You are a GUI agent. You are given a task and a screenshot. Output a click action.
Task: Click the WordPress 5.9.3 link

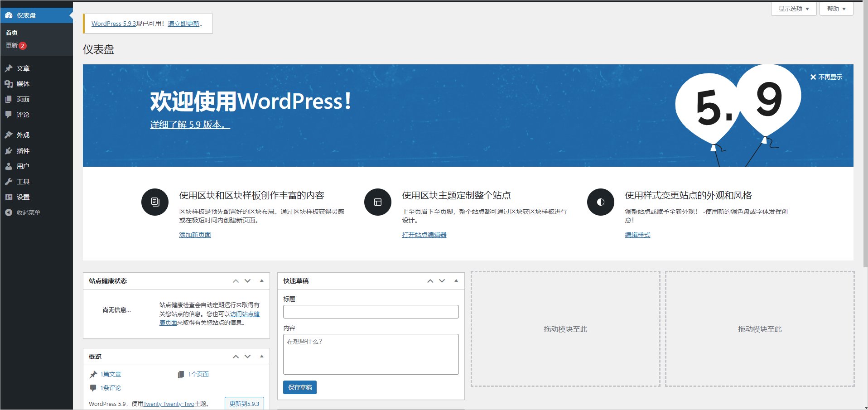pos(114,24)
